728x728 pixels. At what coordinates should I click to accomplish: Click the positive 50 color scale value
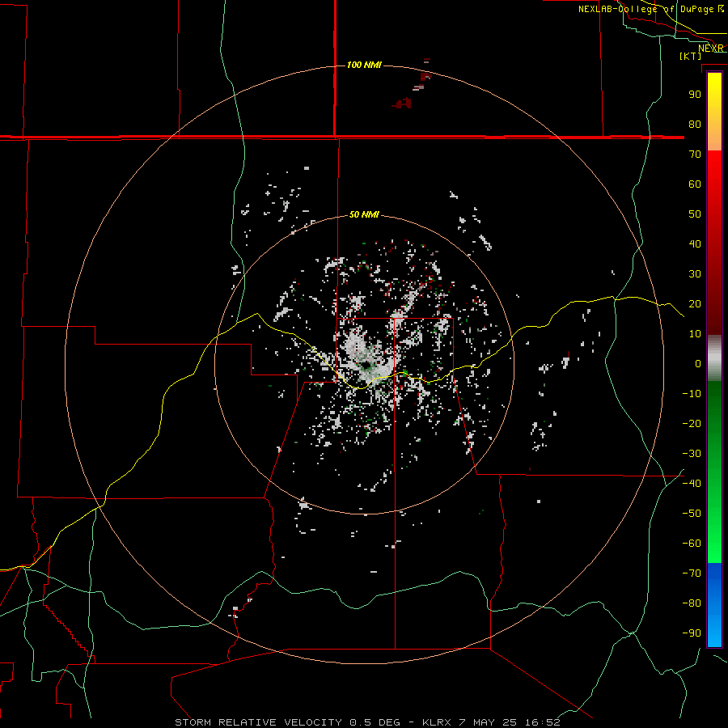pos(695,214)
